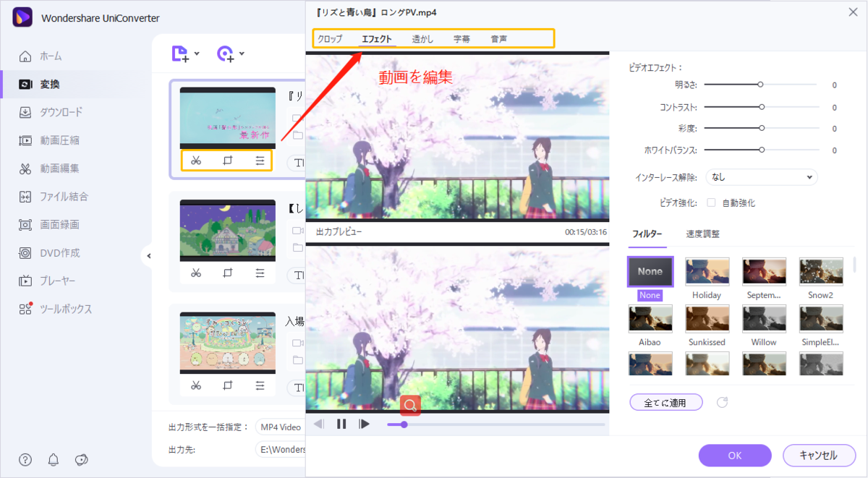Apply the Willow filter
Screen dimensions: 868x478
(x=764, y=319)
